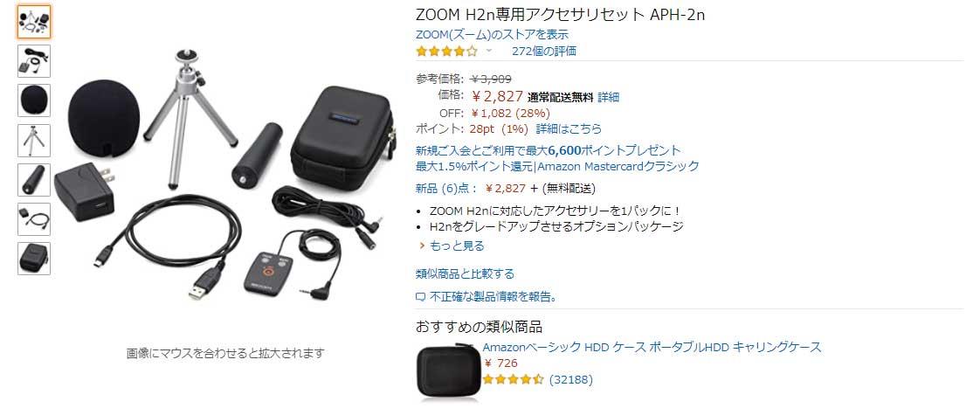Image resolution: width=980 pixels, height=415 pixels.
Task: Select the mic clip adapter handle thumbnail
Action: point(34,179)
